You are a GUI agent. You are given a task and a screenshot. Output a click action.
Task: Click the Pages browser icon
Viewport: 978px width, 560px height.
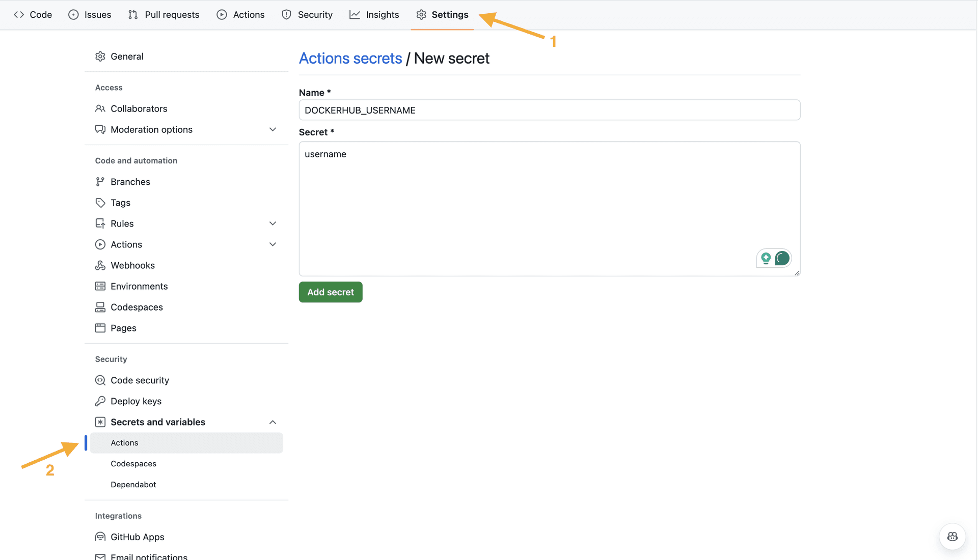coord(100,328)
